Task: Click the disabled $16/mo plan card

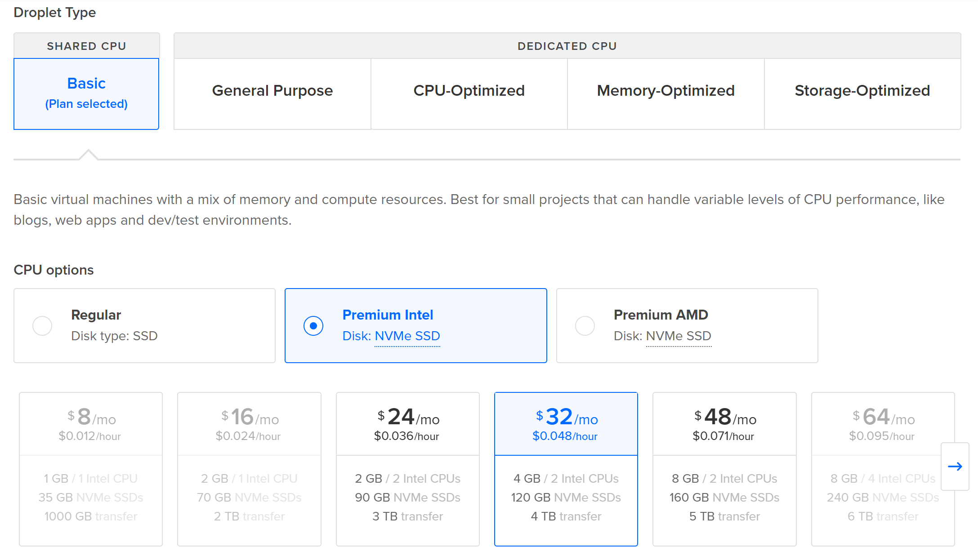Action: pos(249,469)
